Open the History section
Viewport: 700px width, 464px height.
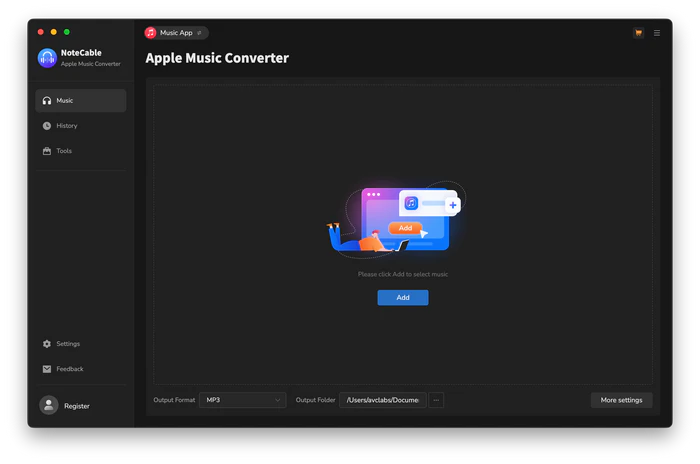click(81, 126)
